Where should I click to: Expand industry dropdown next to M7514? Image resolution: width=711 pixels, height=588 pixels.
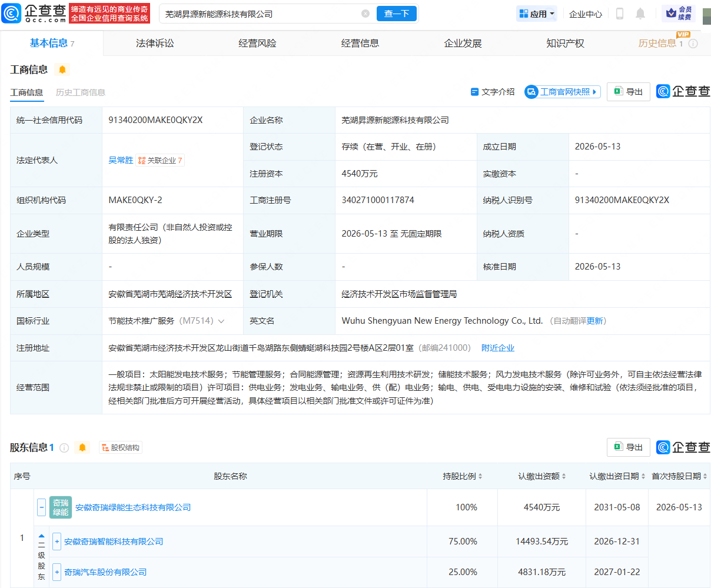(x=221, y=321)
